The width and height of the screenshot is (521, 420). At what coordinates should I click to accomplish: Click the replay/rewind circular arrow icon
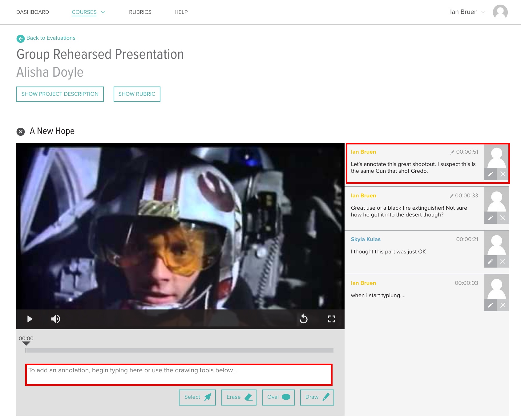point(304,319)
